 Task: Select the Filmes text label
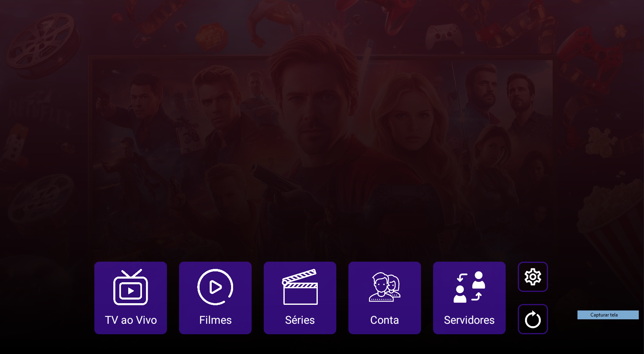[215, 320]
